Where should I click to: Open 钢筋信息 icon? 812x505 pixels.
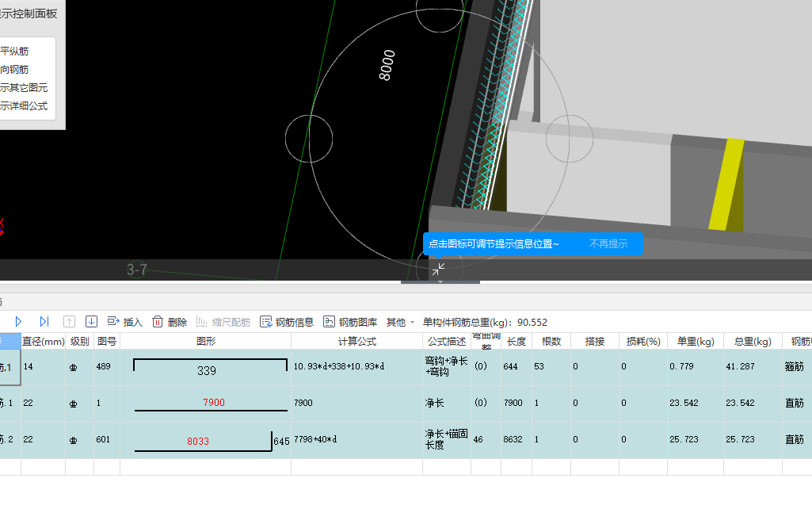click(265, 322)
